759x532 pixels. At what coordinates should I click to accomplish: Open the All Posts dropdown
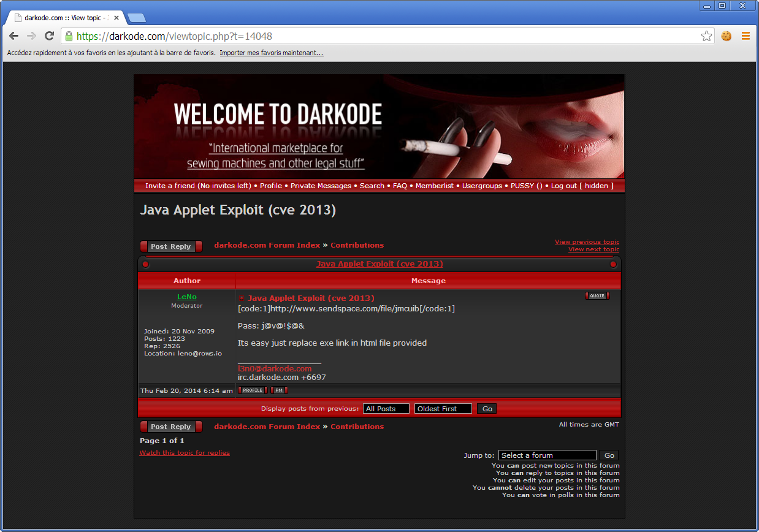click(x=386, y=409)
